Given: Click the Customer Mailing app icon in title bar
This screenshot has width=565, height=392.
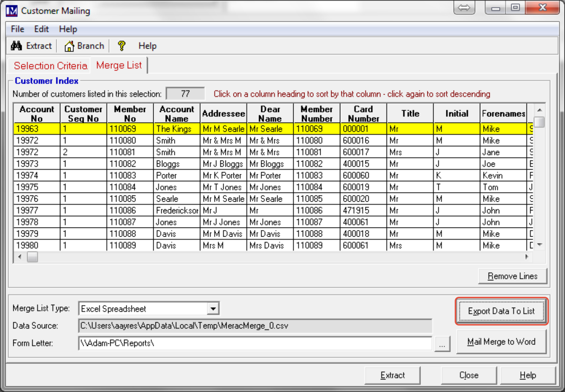Looking at the screenshot, I should (12, 11).
